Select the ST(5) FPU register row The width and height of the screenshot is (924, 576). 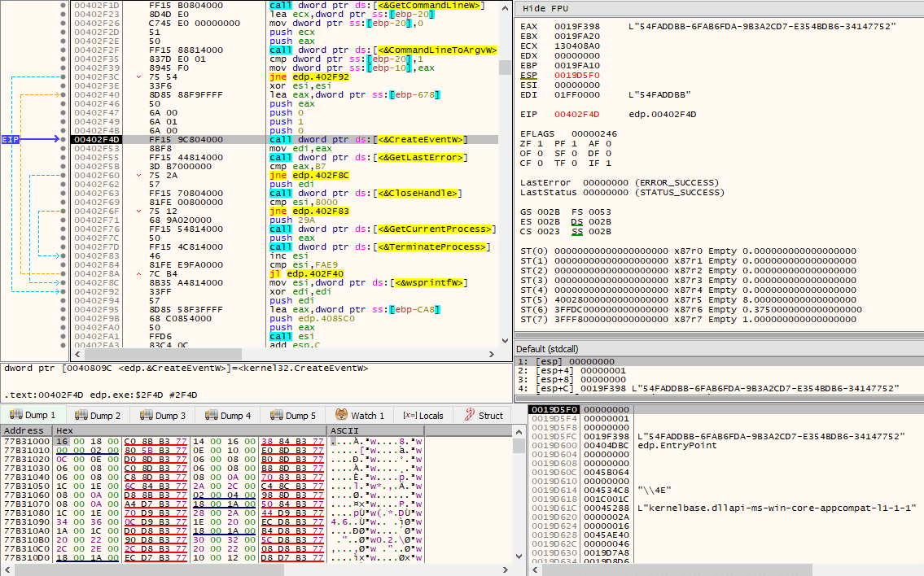coord(688,299)
